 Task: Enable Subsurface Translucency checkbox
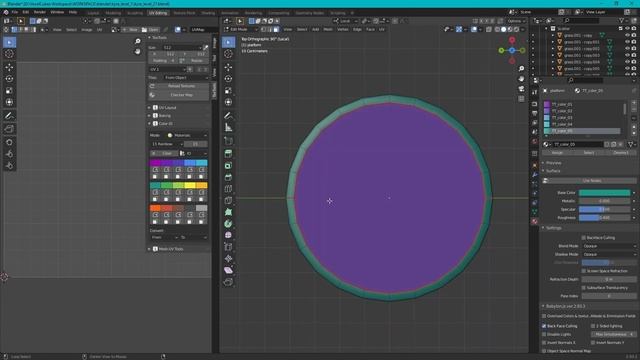tap(584, 288)
